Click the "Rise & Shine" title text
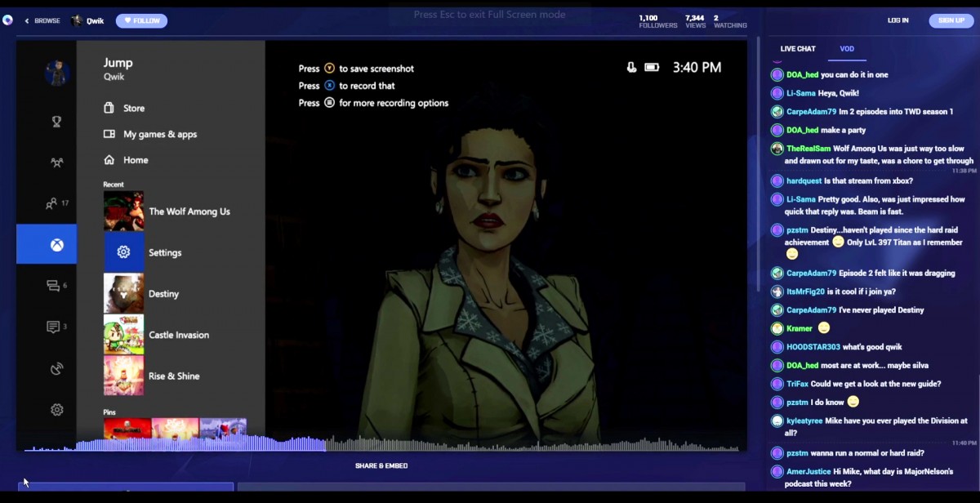This screenshot has width=980, height=503. tap(174, 376)
